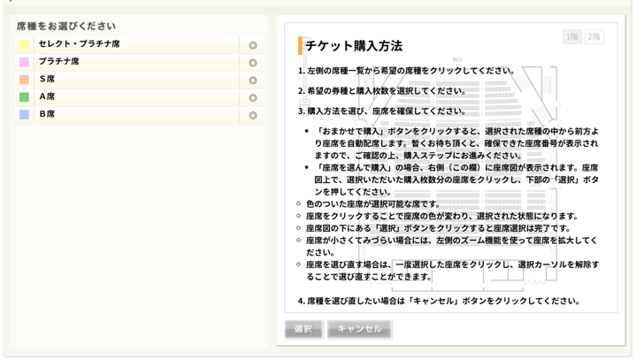Click the orange S席 color swatch

(x=24, y=80)
